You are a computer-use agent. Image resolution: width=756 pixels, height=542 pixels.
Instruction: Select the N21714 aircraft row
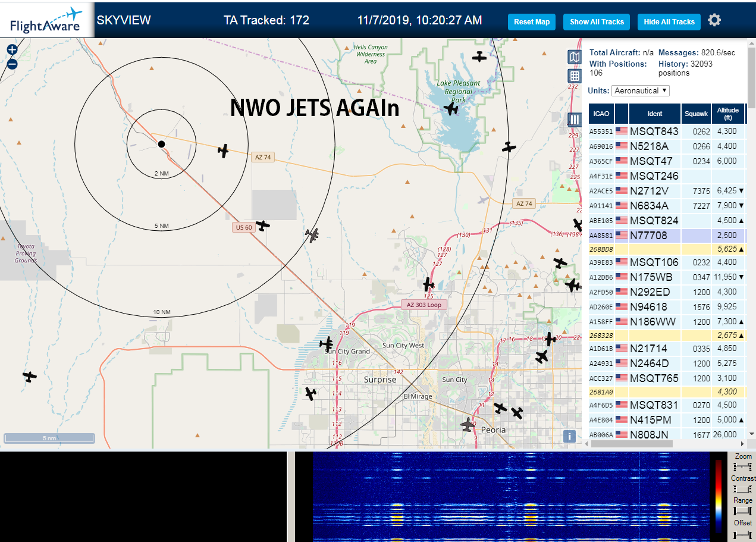(667, 348)
